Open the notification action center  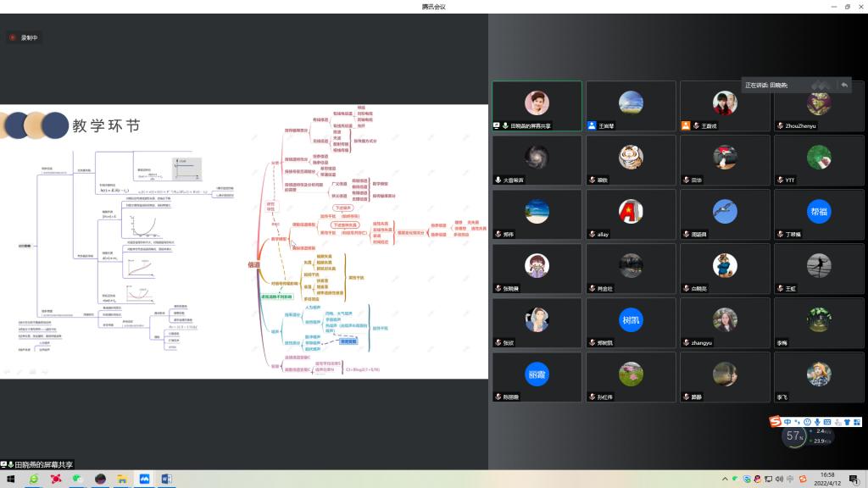[x=854, y=480]
